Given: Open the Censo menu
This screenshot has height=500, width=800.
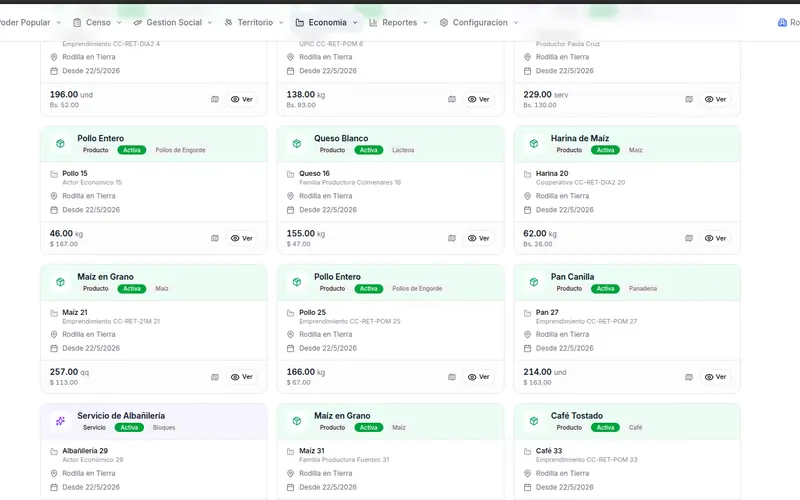Looking at the screenshot, I should [97, 22].
